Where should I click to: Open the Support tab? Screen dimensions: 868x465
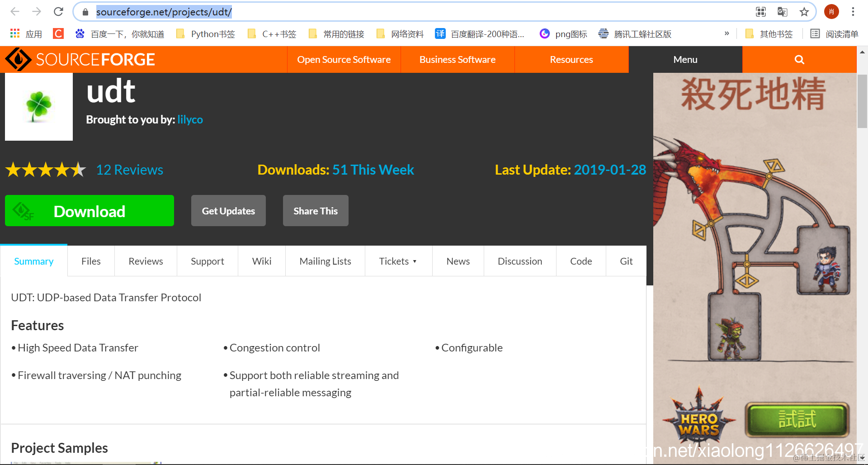point(208,261)
